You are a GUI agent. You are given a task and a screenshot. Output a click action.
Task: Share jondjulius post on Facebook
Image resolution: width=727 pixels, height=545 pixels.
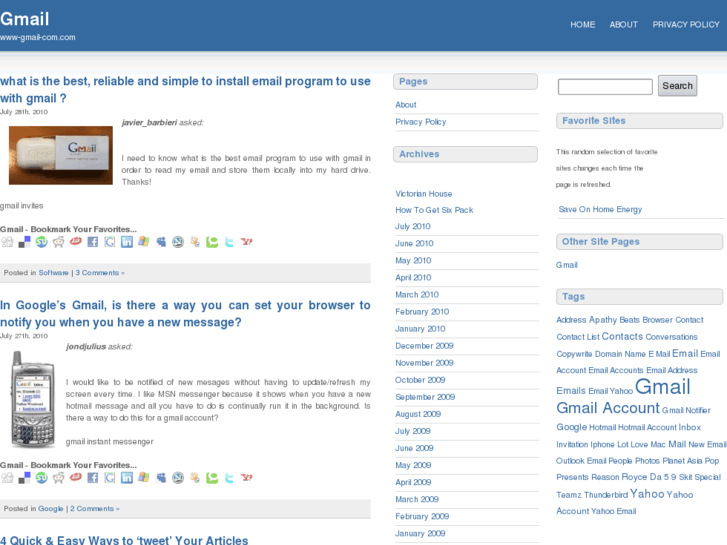coord(93,478)
